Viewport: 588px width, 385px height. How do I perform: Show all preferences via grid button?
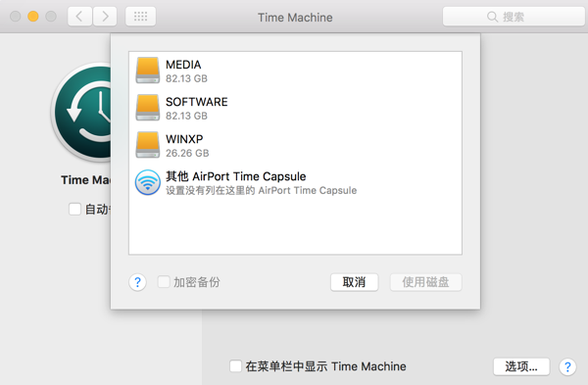(140, 17)
